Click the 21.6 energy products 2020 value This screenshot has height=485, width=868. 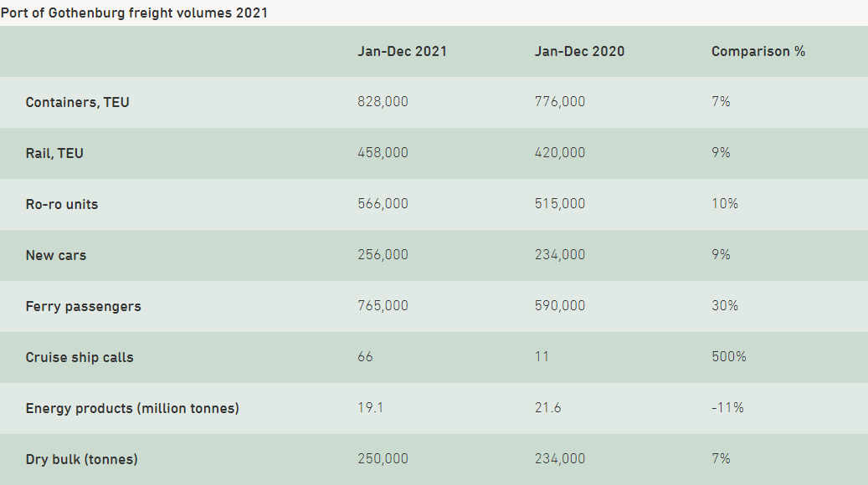547,407
